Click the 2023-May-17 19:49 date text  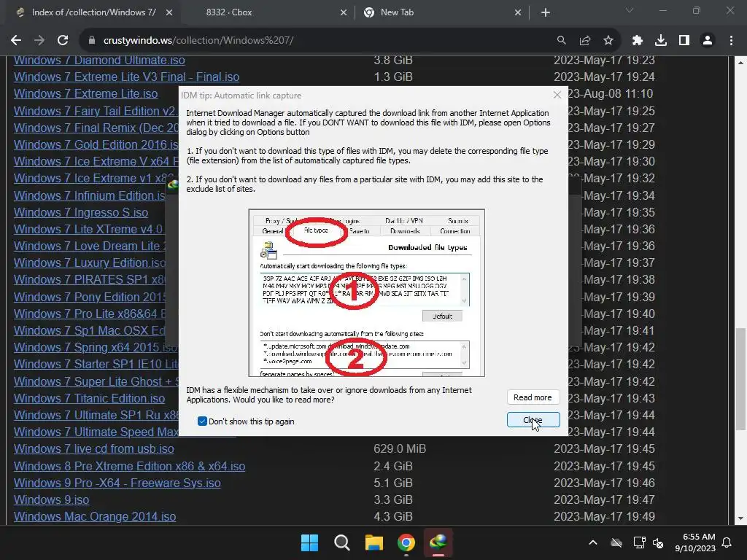point(605,516)
